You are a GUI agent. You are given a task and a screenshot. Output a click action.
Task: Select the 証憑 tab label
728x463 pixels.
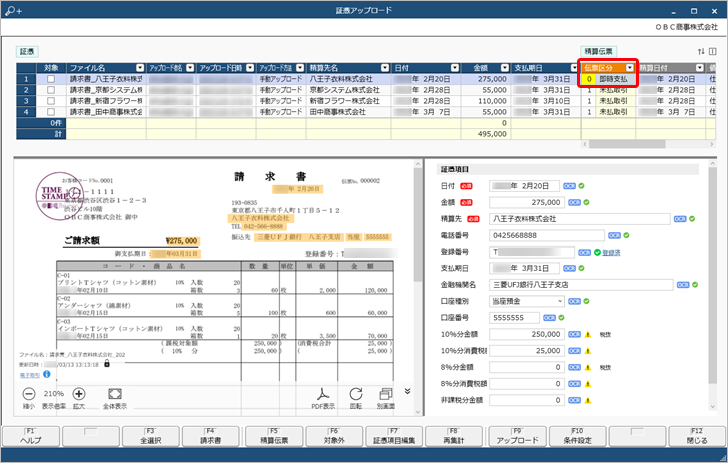(x=27, y=52)
